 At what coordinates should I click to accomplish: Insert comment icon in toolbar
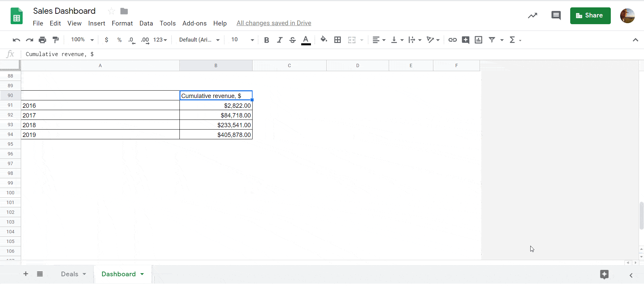click(466, 40)
